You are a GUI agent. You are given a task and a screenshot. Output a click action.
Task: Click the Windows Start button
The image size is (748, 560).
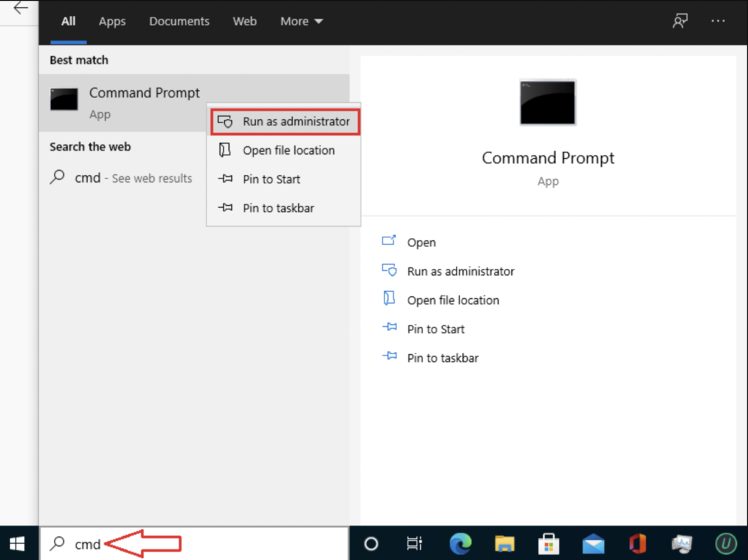pos(17,543)
